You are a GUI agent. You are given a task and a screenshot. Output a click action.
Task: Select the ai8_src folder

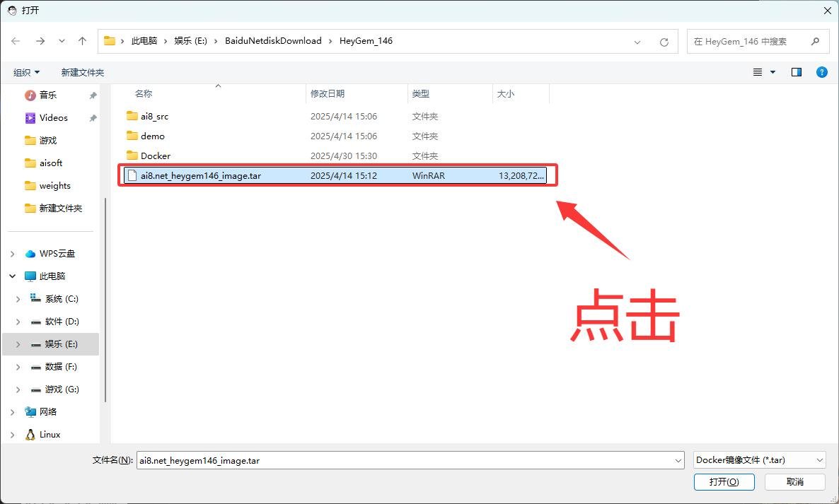tap(154, 116)
